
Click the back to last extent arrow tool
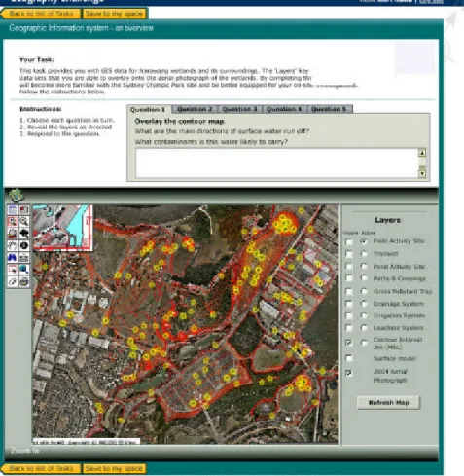(24, 234)
